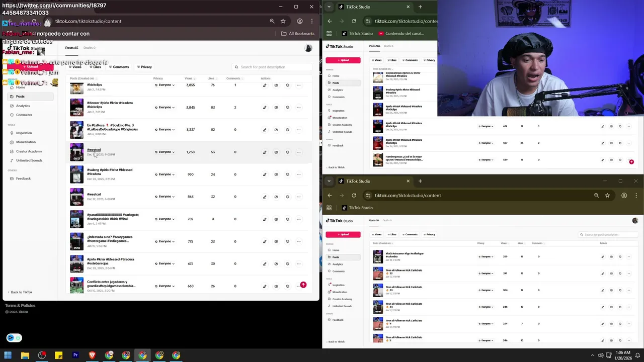Click Back to TikTok in Posts 65 window

click(x=20, y=292)
